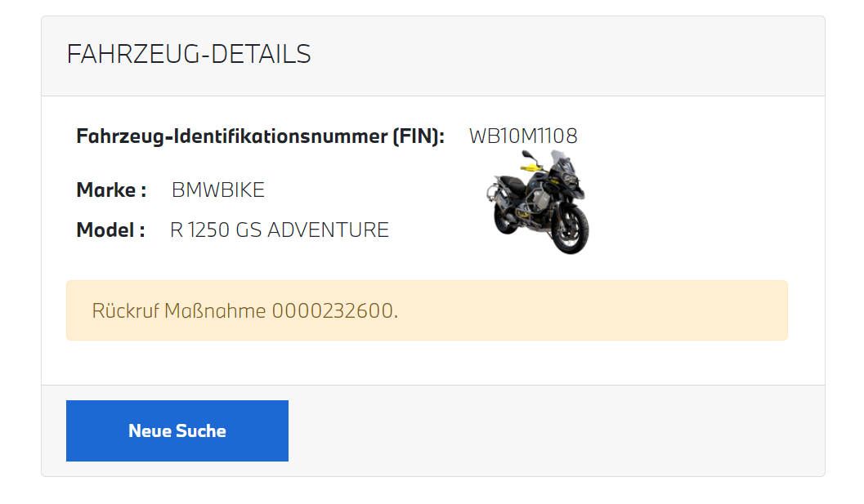Click the Fahrzeug-Identifikationsnummer label
864x504 pixels.
pyautogui.click(x=230, y=136)
